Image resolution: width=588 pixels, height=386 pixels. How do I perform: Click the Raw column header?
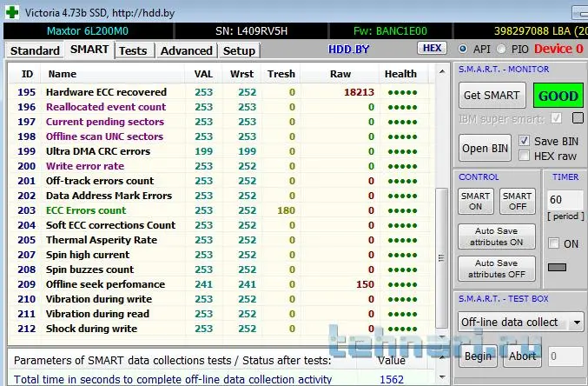coord(340,74)
